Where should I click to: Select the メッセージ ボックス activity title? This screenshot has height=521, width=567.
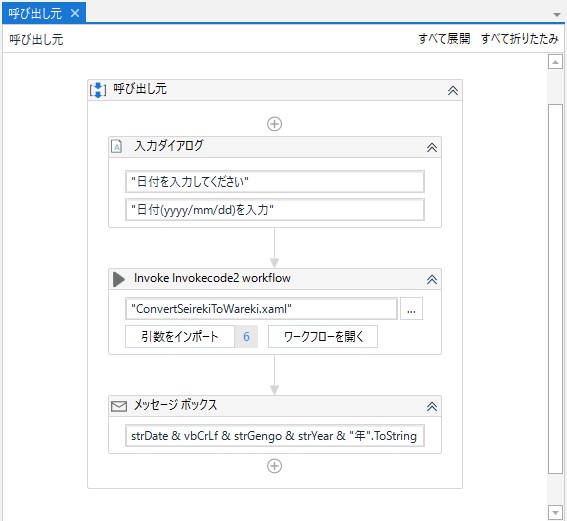point(175,405)
